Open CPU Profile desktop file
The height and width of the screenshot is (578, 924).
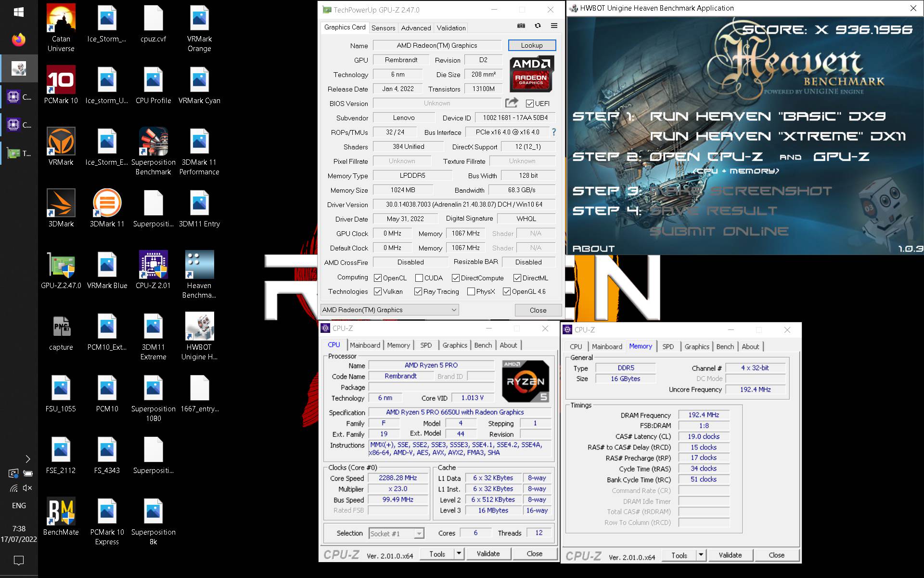click(153, 85)
